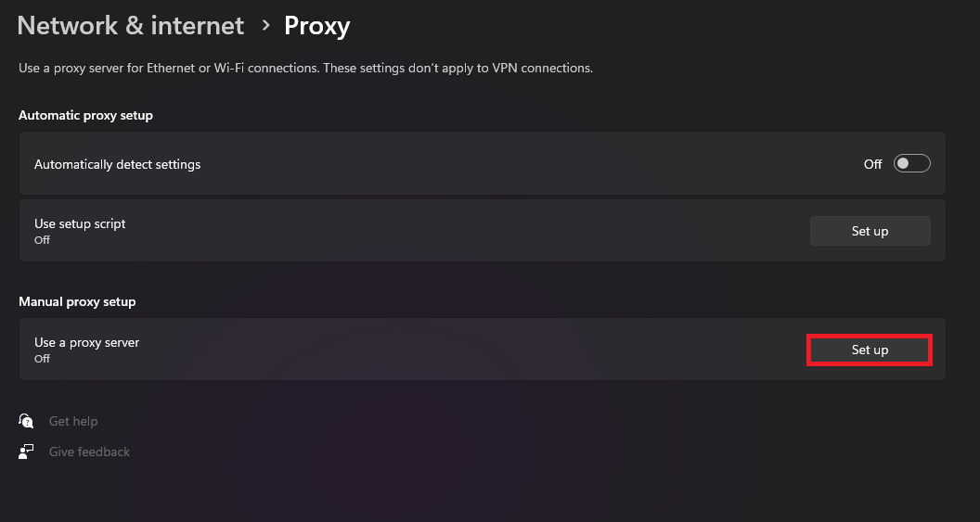Click the Get help headset icon
The height and width of the screenshot is (522, 980).
point(26,421)
